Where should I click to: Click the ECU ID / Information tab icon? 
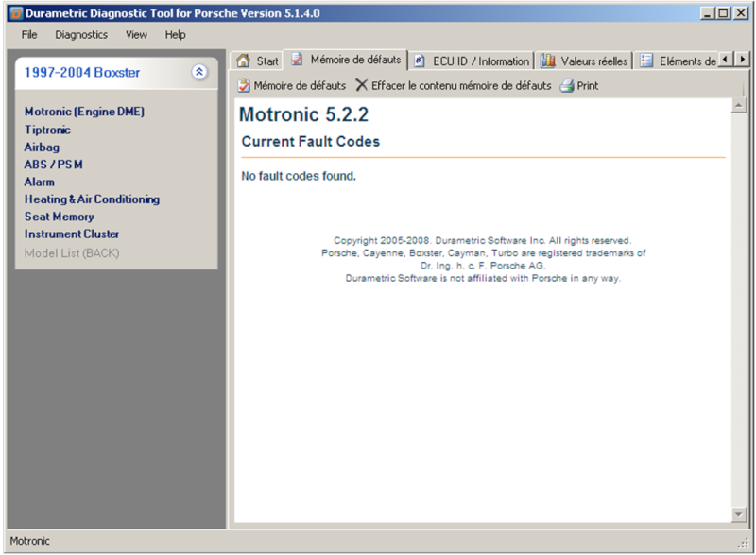click(x=420, y=61)
